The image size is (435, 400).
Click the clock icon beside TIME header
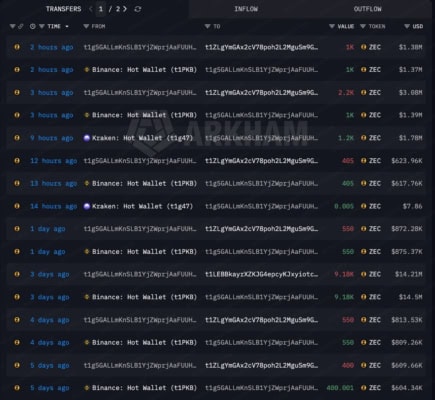pos(33,26)
